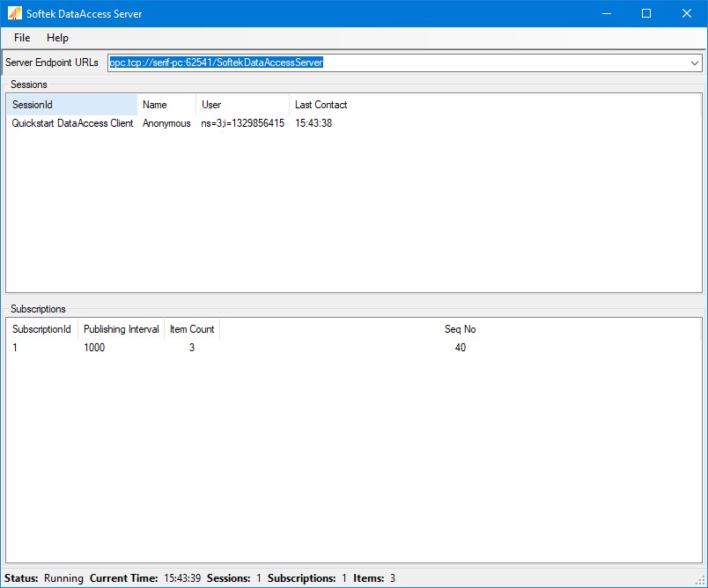Click the 15:43:38 last contact value
This screenshot has width=708, height=588.
pos(313,123)
